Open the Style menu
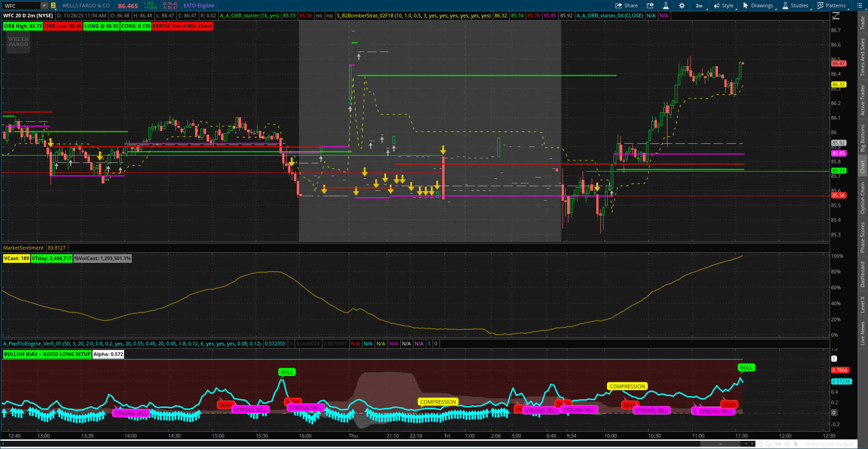The height and width of the screenshot is (449, 868). [x=724, y=5]
